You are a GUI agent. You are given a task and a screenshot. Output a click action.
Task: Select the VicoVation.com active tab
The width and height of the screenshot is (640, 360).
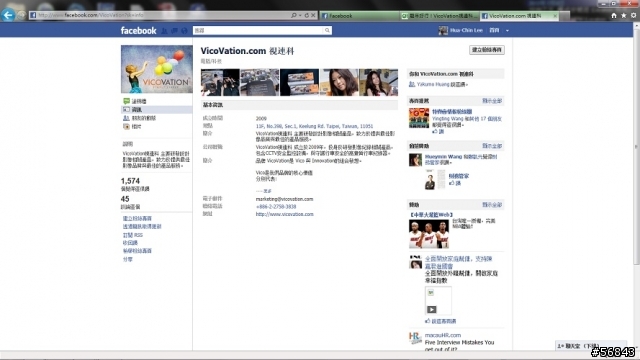coord(520,16)
